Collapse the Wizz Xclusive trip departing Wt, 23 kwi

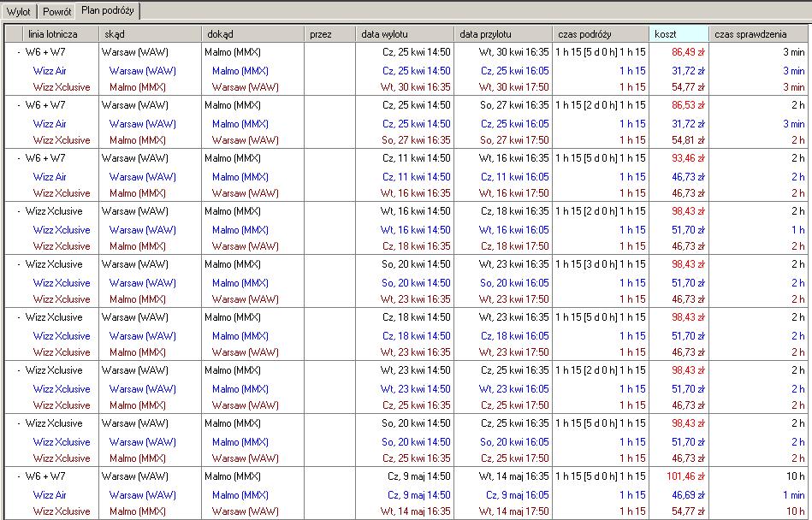[x=19, y=370]
